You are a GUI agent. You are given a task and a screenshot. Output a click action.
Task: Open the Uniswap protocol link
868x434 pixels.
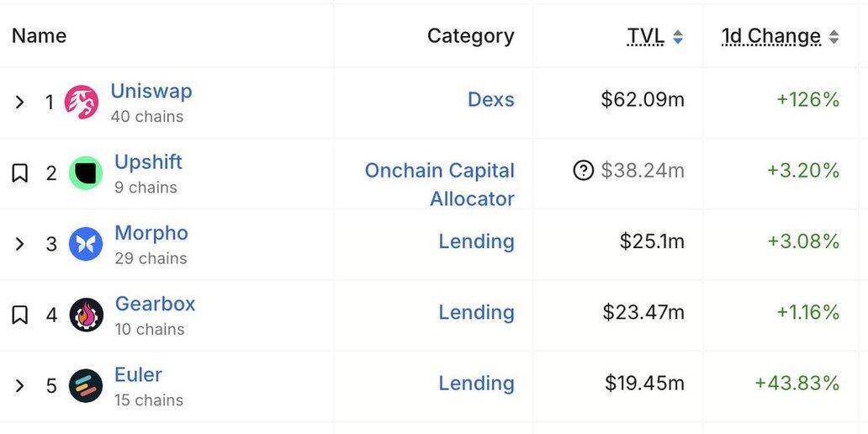151,91
